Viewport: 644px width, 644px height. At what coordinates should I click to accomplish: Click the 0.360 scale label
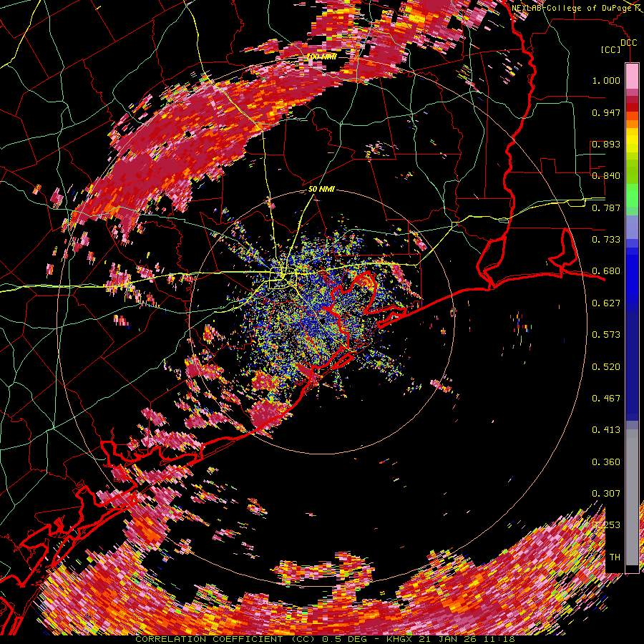click(606, 462)
